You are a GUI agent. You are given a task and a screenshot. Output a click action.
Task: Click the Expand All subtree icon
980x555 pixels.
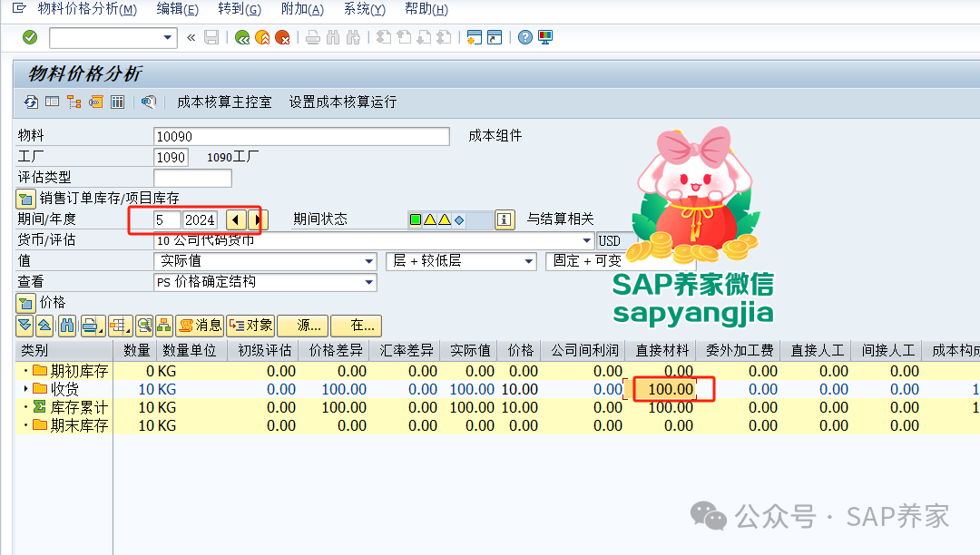point(24,326)
